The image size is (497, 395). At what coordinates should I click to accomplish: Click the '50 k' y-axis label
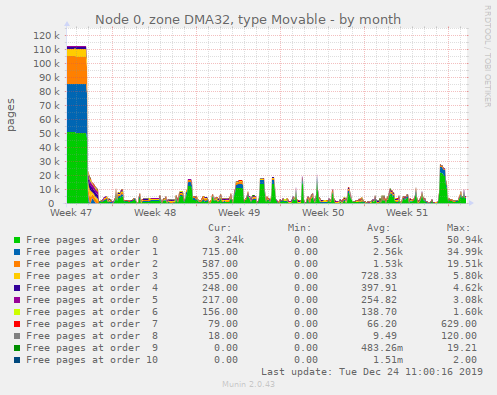(x=49, y=134)
